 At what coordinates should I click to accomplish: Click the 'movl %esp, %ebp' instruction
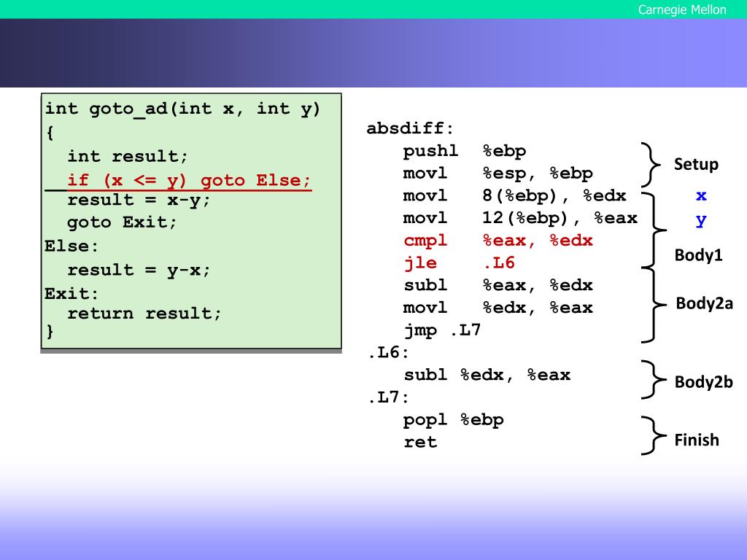click(498, 174)
